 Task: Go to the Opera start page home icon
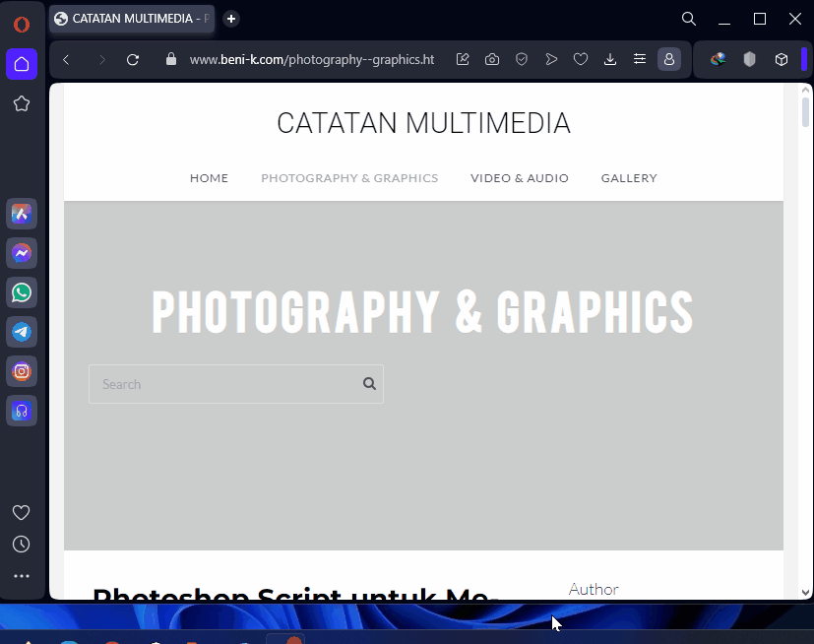pyautogui.click(x=22, y=64)
